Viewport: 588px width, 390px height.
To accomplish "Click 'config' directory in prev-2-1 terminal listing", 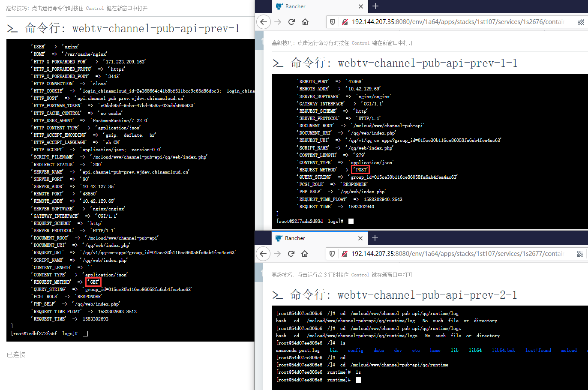I will click(356, 350).
